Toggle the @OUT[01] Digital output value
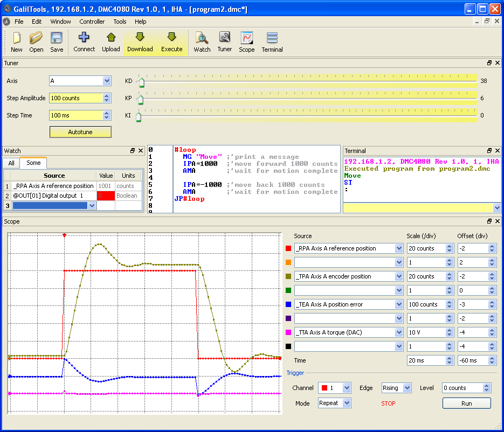The width and height of the screenshot is (504, 432). click(x=106, y=196)
